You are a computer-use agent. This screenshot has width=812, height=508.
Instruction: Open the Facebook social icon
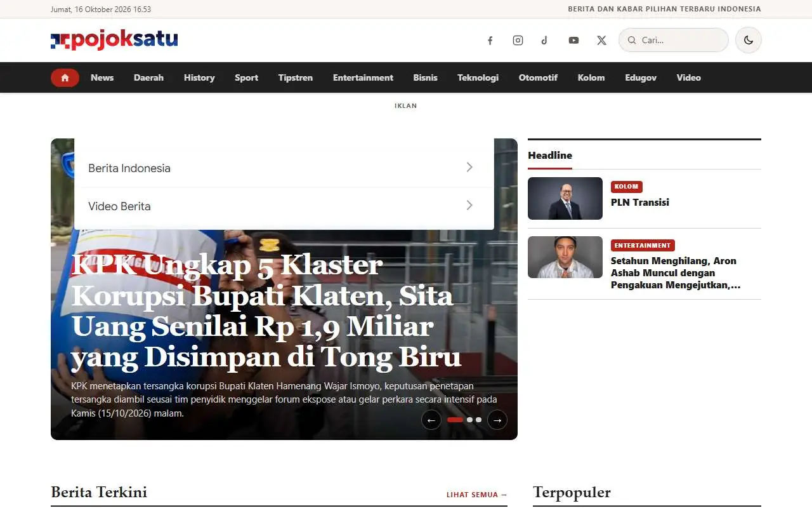coord(490,40)
